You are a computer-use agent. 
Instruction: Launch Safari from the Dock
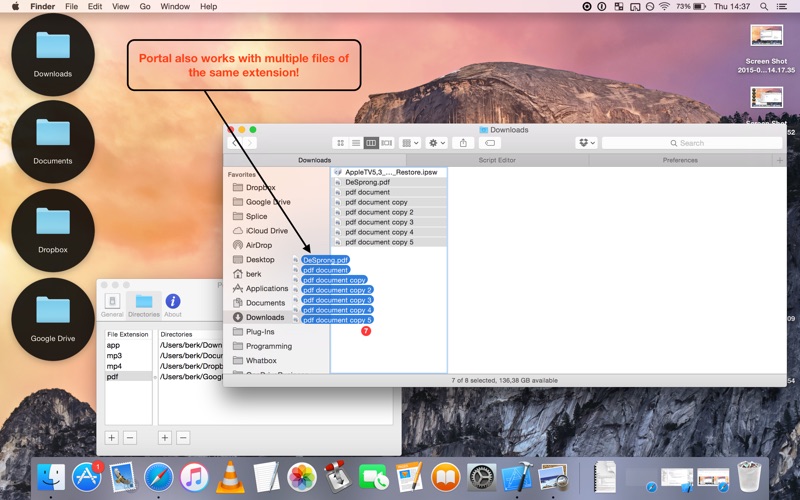(x=158, y=478)
